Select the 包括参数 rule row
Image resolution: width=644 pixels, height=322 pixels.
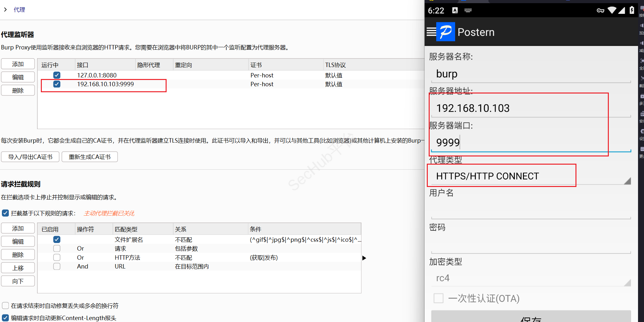point(199,248)
